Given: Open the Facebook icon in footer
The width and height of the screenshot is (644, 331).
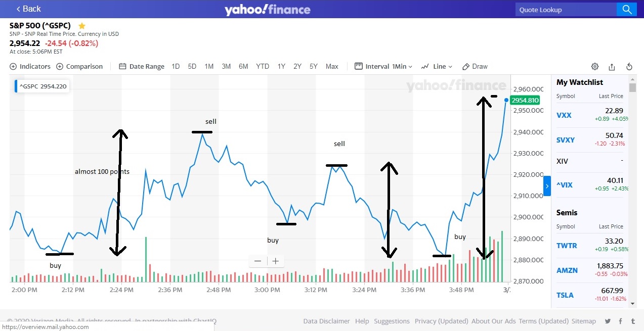Looking at the screenshot, I should (621, 321).
